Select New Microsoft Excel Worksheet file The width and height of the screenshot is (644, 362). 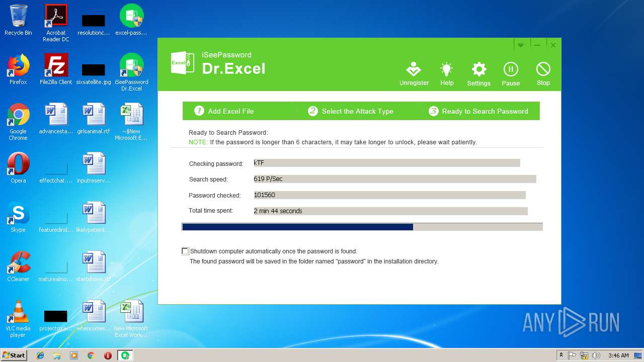(x=131, y=319)
